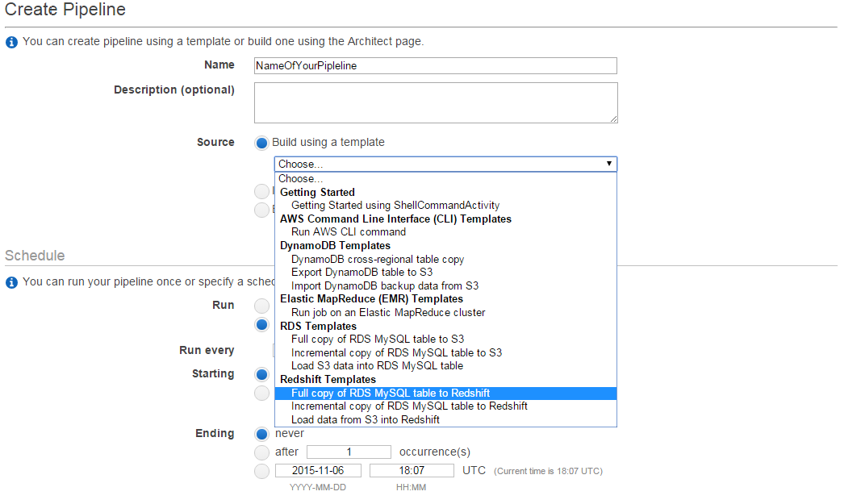The height and width of the screenshot is (504, 861).
Task: Select 'Export DynamoDB table to S3'
Action: pos(362,273)
